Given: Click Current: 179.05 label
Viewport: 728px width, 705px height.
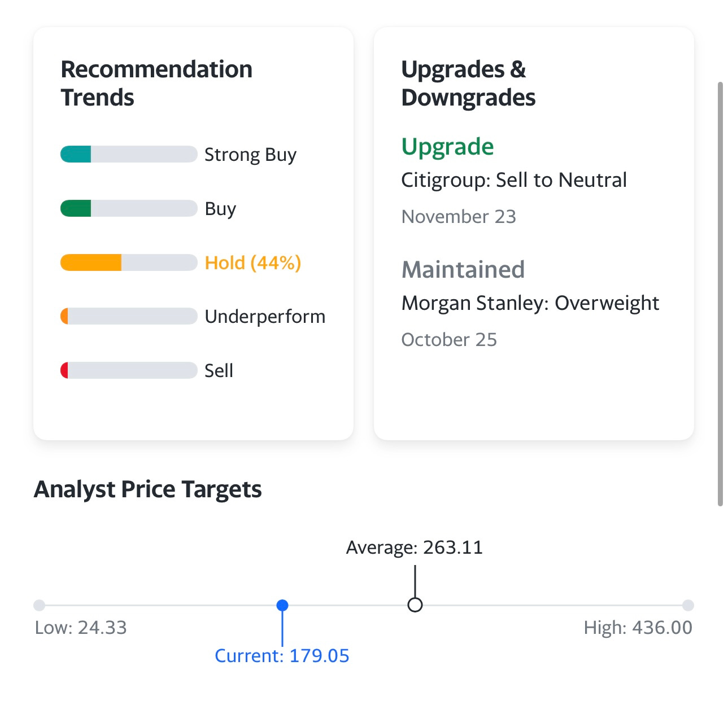Looking at the screenshot, I should click(282, 655).
